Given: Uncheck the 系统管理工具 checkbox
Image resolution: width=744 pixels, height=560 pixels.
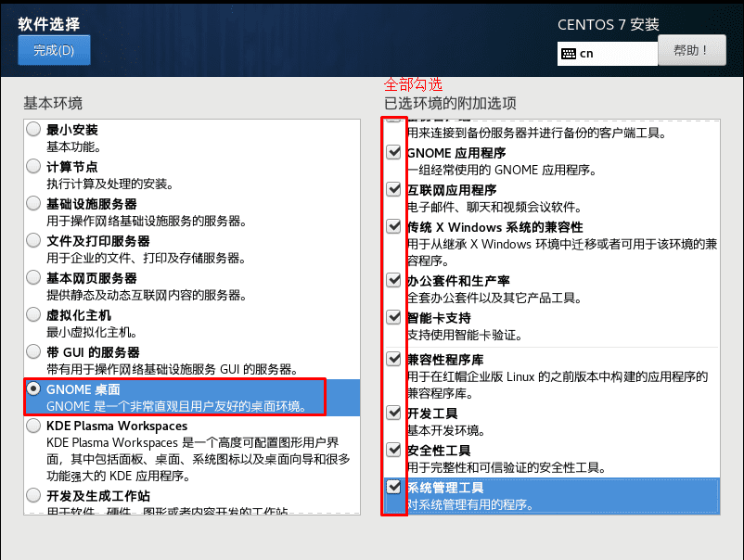Looking at the screenshot, I should 393,487.
